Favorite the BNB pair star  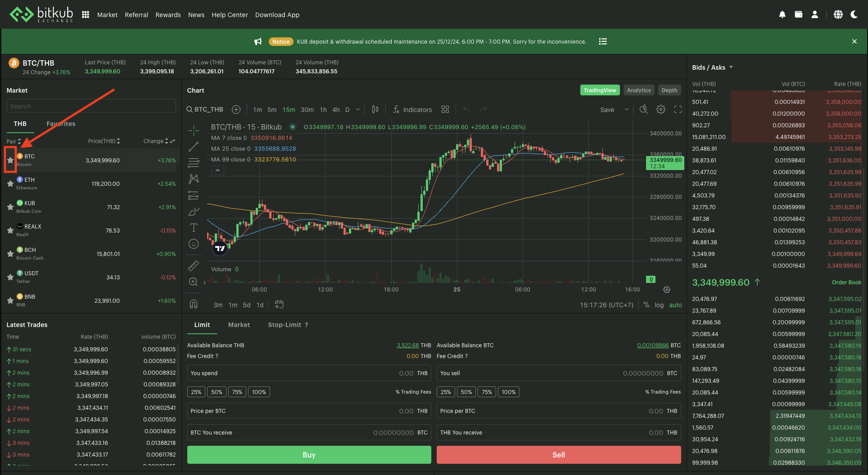(10, 300)
